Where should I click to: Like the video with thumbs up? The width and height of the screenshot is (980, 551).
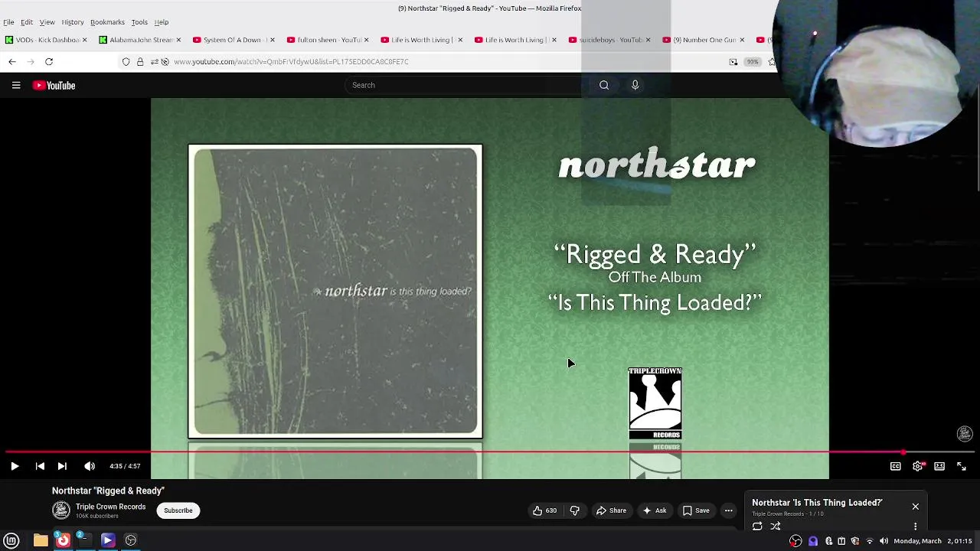(x=544, y=510)
